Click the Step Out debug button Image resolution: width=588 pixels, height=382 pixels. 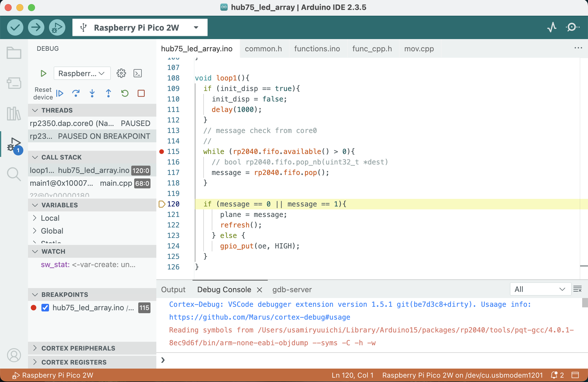(108, 93)
